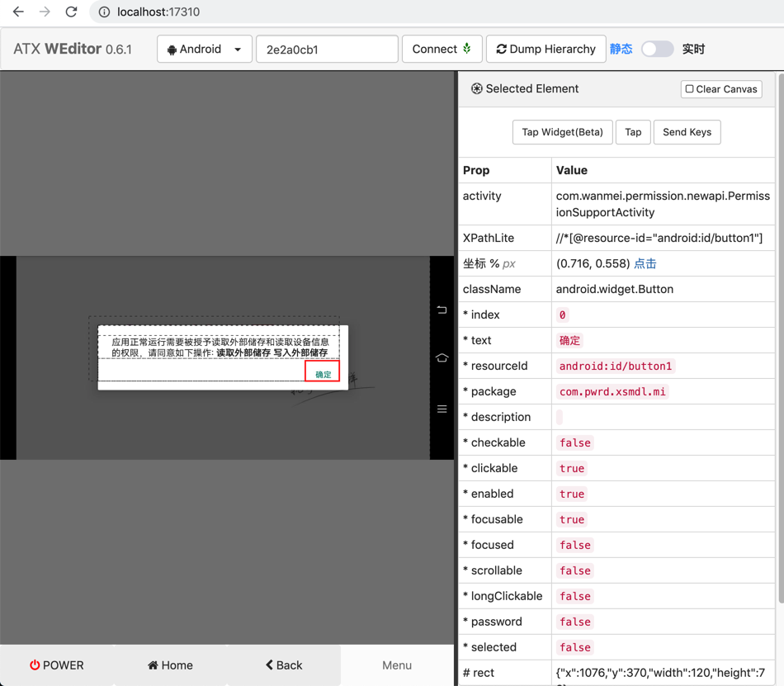Go back in the browser

pyautogui.click(x=18, y=12)
